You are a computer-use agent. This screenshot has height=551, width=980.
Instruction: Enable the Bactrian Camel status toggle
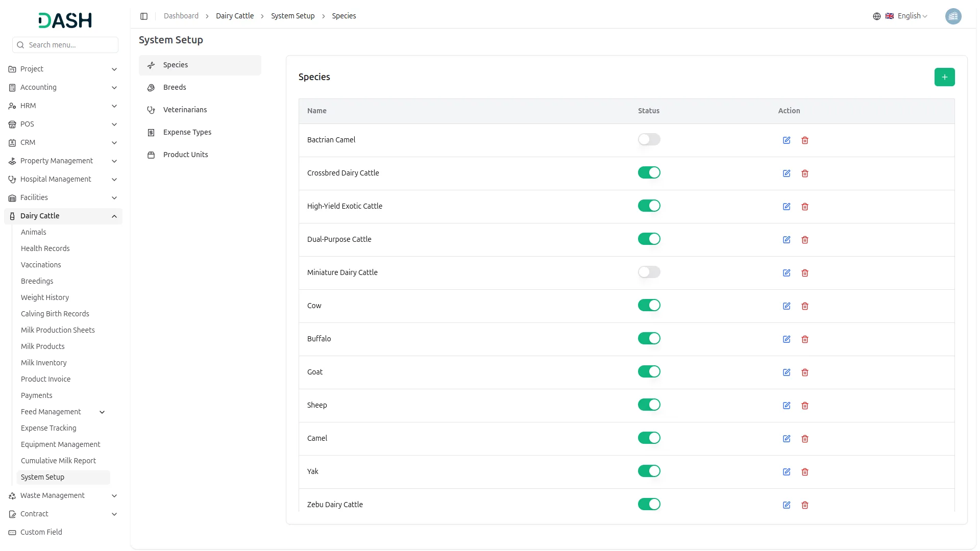(x=649, y=139)
